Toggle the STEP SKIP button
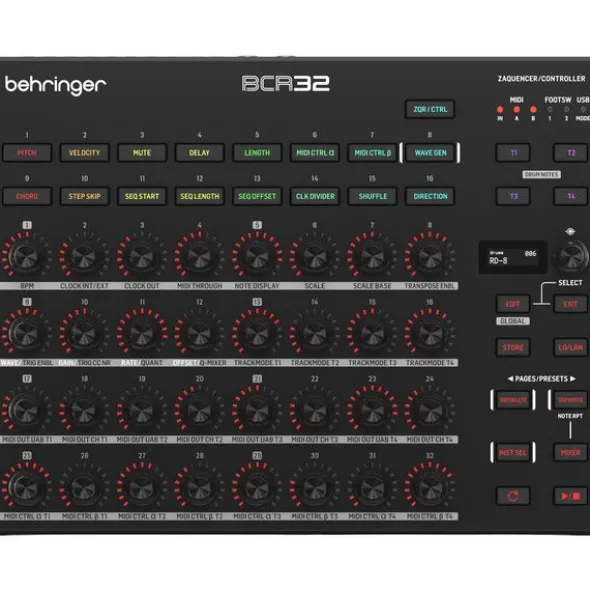Screen dimensions: 590x591 point(84,196)
